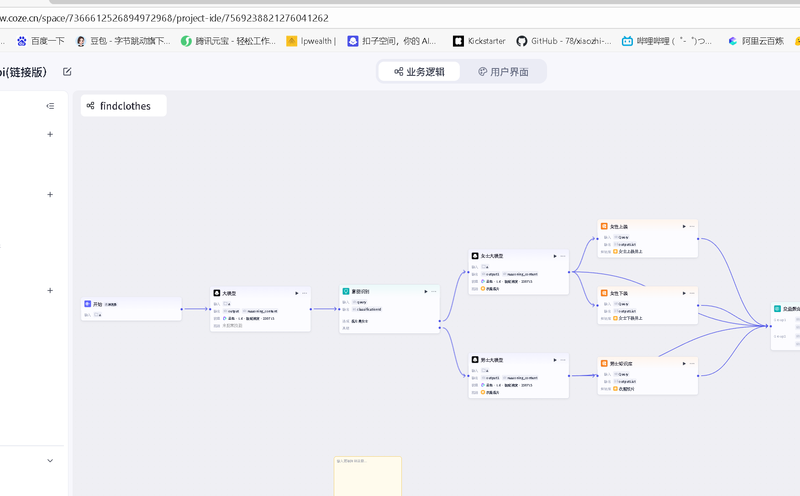Switch to the 用户界面 tab
800x496 pixels.
coord(503,71)
